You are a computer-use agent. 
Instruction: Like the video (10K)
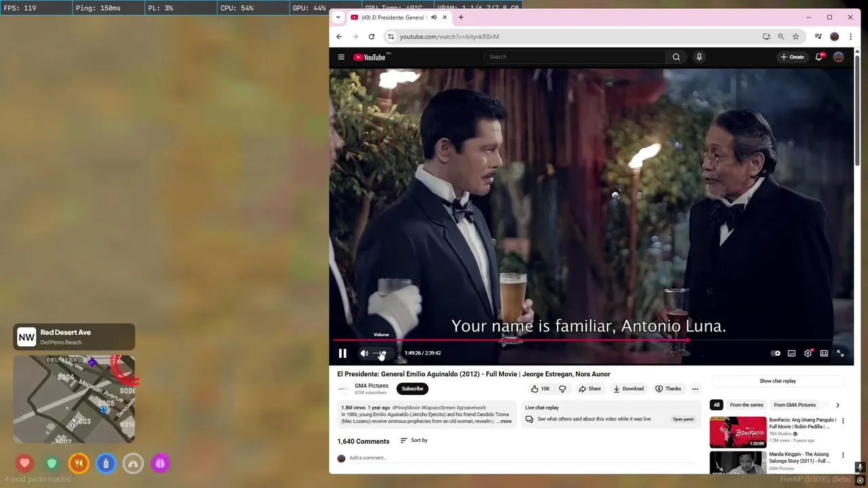coord(541,388)
